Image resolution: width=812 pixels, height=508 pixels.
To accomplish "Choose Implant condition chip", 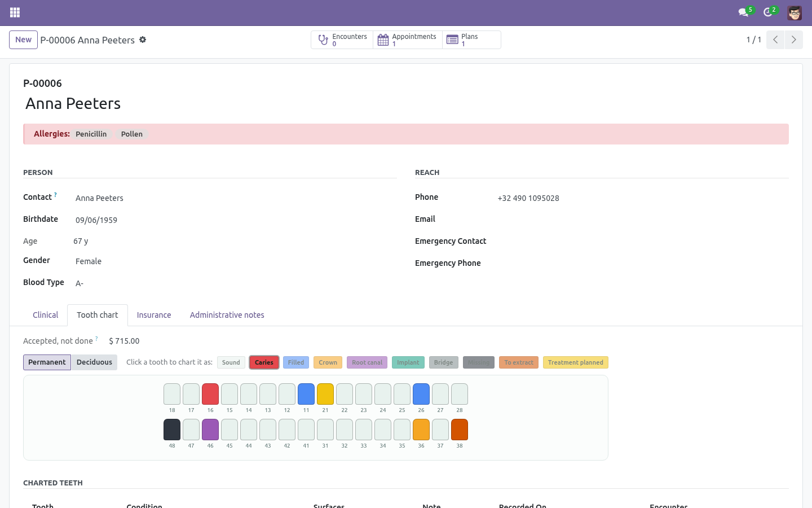I will coord(408,362).
